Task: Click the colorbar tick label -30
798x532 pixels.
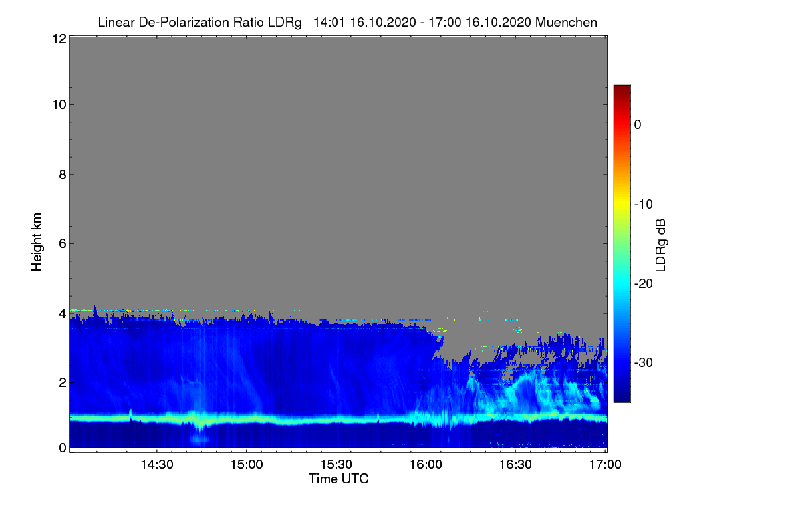Action: pyautogui.click(x=644, y=363)
